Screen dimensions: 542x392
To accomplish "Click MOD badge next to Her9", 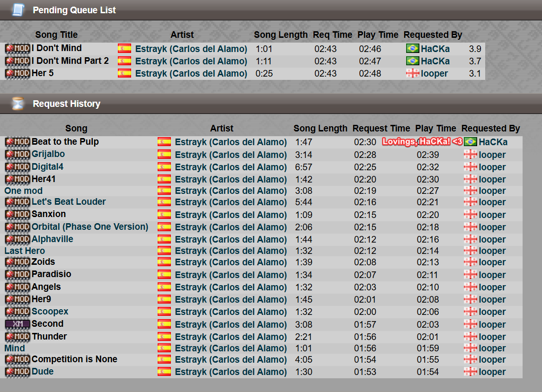I will coord(18,299).
